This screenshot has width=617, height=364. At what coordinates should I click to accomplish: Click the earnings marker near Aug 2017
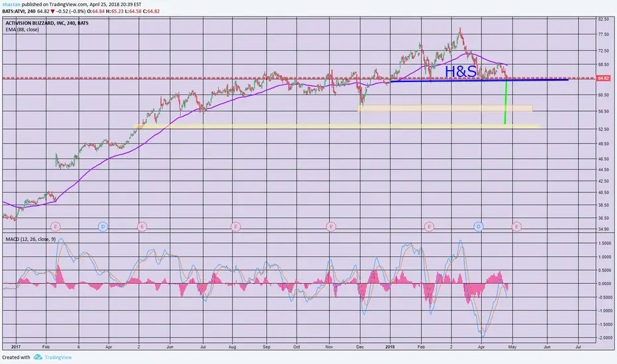coord(235,226)
